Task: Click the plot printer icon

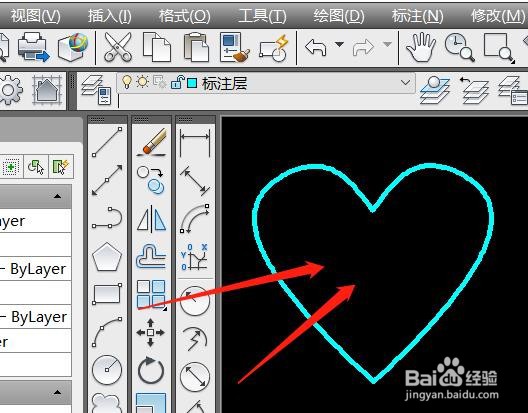Action: (x=33, y=47)
